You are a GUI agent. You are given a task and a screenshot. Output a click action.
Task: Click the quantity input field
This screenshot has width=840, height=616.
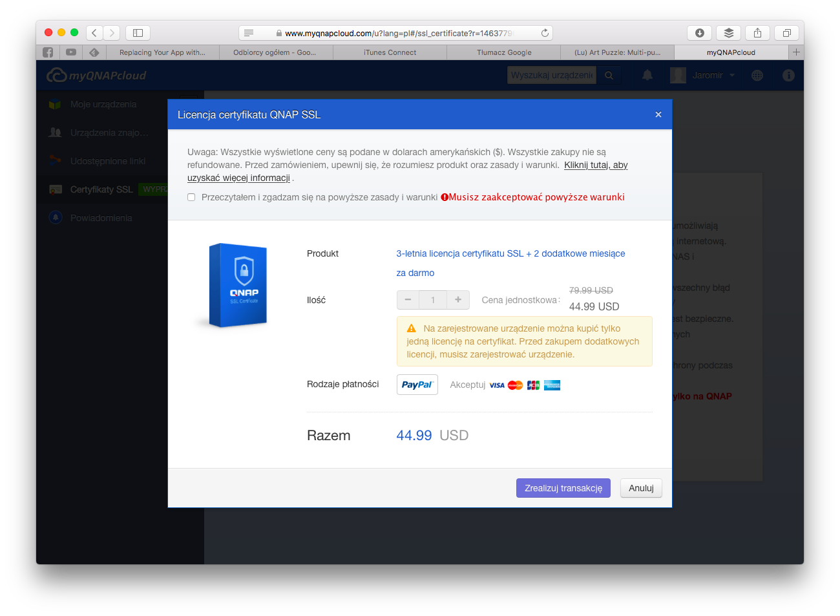tap(433, 300)
